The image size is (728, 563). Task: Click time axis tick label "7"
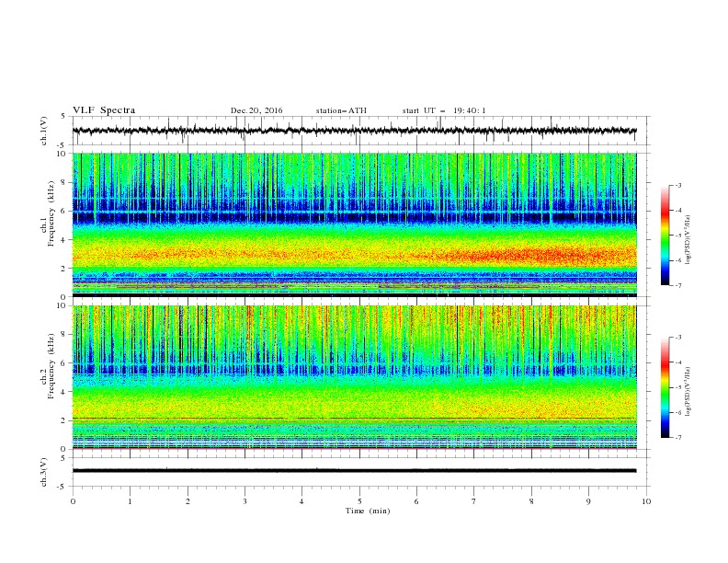point(474,501)
